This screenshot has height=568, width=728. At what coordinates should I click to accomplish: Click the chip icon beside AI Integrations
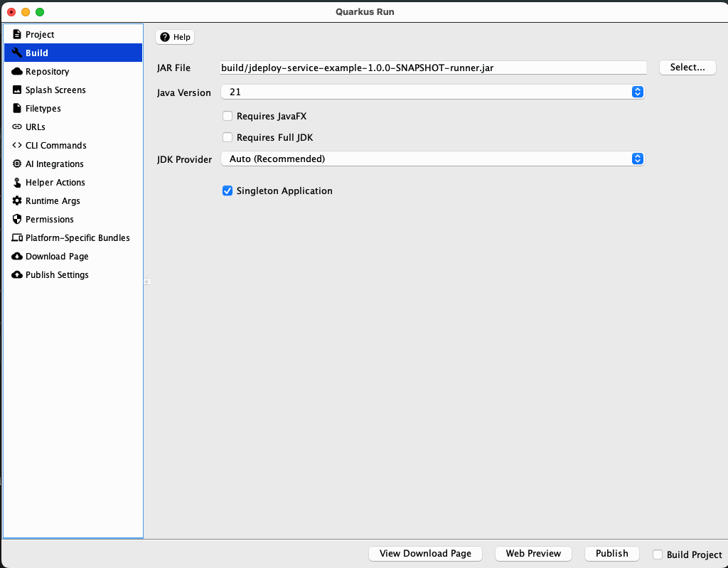18,164
